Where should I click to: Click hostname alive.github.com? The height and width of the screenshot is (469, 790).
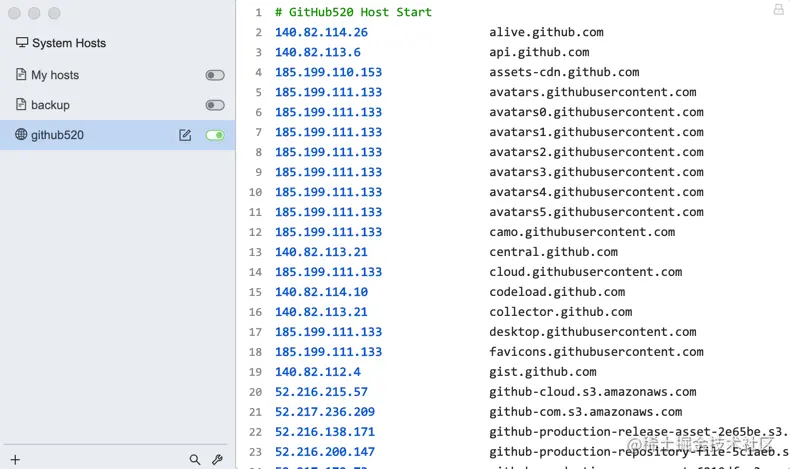point(546,32)
